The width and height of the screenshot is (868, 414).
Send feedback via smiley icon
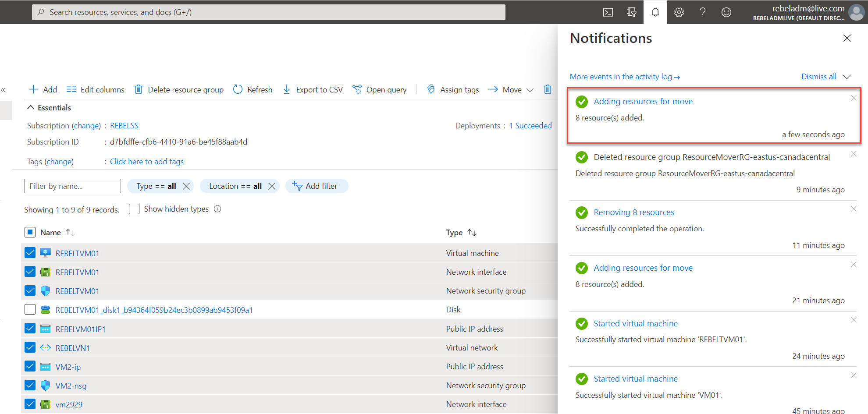(726, 12)
